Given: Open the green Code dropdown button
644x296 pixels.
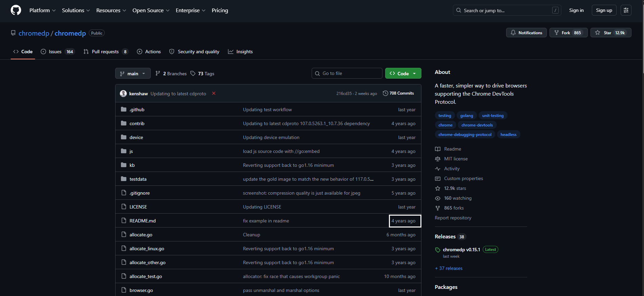Looking at the screenshot, I should coord(403,73).
